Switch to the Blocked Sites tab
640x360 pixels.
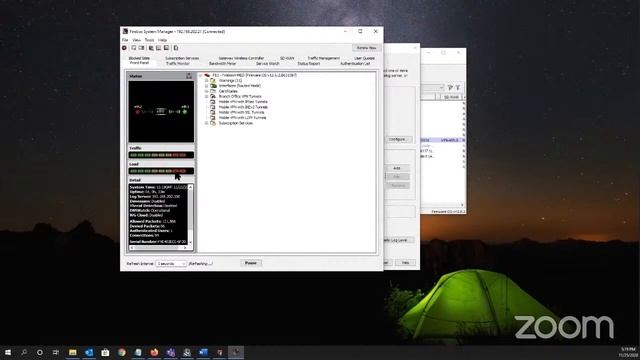139,58
